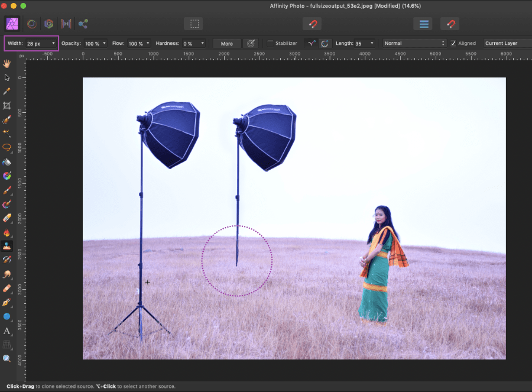This screenshot has width=532, height=392.
Task: Choose the Crop tool
Action: tap(7, 106)
